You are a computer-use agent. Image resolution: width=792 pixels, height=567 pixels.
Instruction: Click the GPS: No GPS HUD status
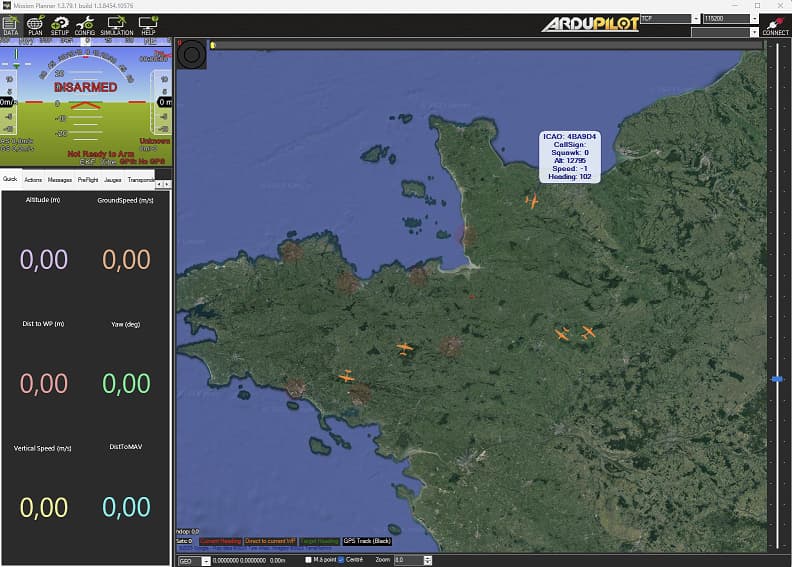click(x=142, y=162)
